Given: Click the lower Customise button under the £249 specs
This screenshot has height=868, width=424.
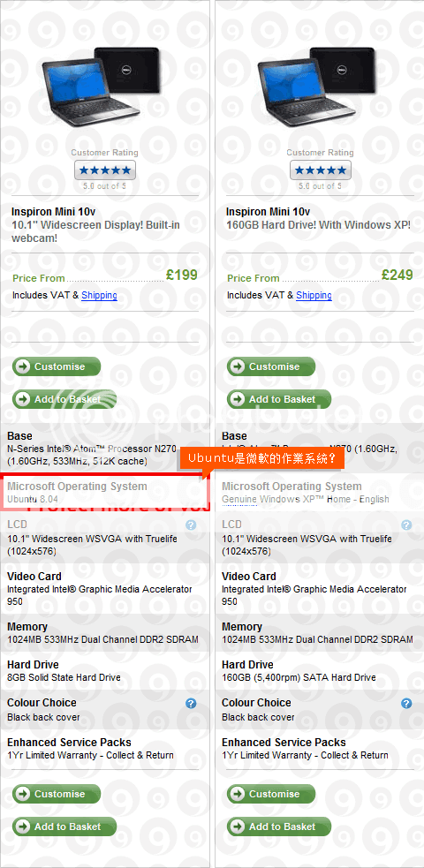Looking at the screenshot, I should tap(271, 794).
